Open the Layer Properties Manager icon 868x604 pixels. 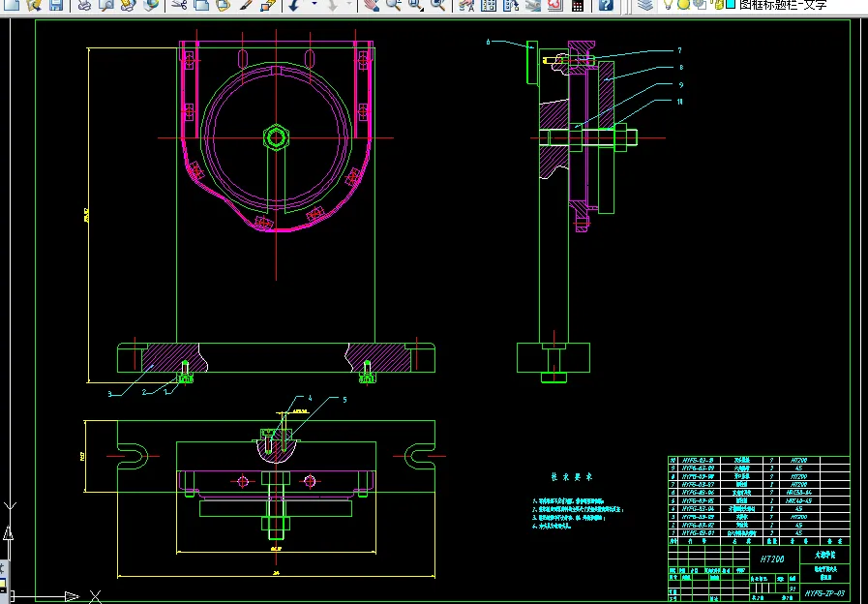pyautogui.click(x=644, y=5)
